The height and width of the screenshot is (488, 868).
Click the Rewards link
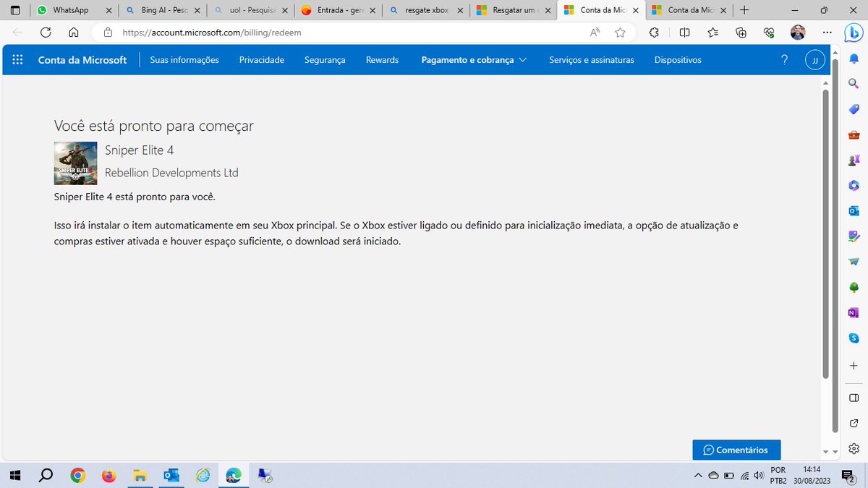pos(382,60)
